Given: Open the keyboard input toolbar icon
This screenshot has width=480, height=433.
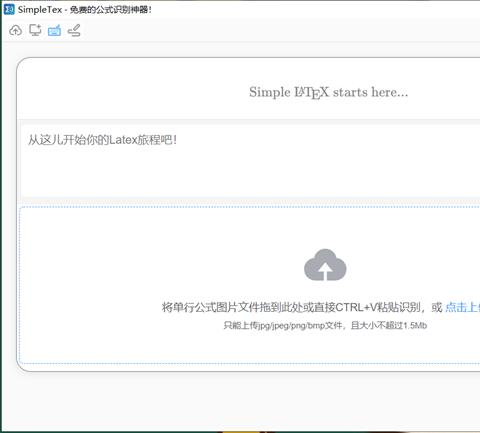Looking at the screenshot, I should point(54,30).
